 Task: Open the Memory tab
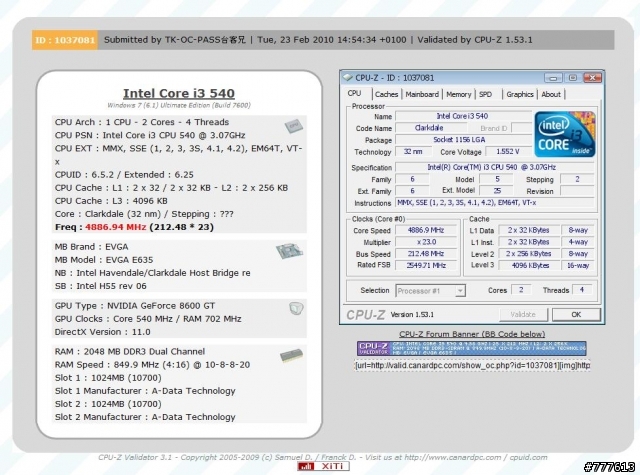click(458, 94)
